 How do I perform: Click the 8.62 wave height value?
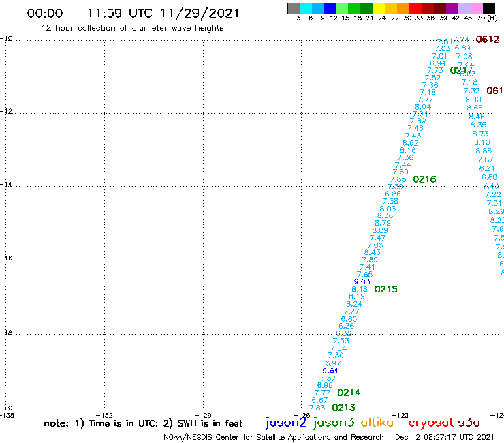pyautogui.click(x=411, y=143)
